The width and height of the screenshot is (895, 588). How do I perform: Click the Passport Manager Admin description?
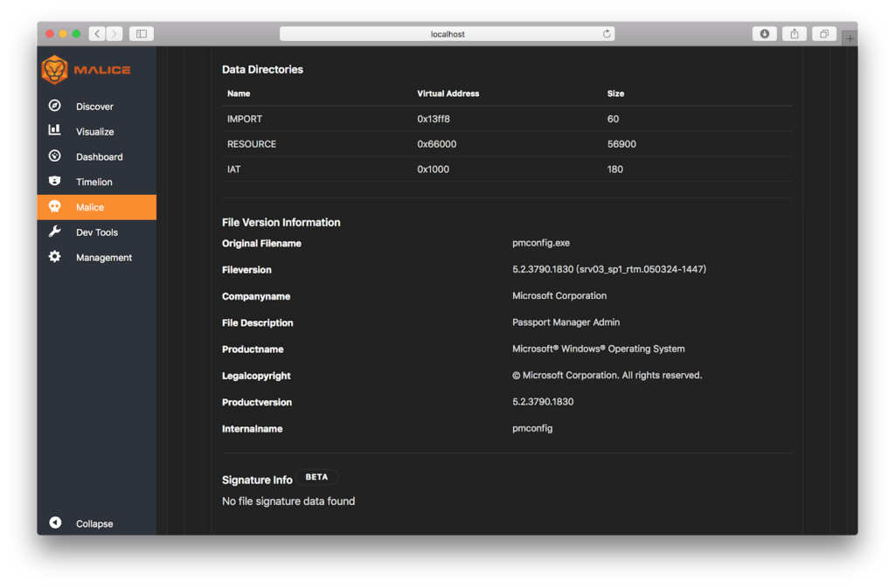(565, 322)
